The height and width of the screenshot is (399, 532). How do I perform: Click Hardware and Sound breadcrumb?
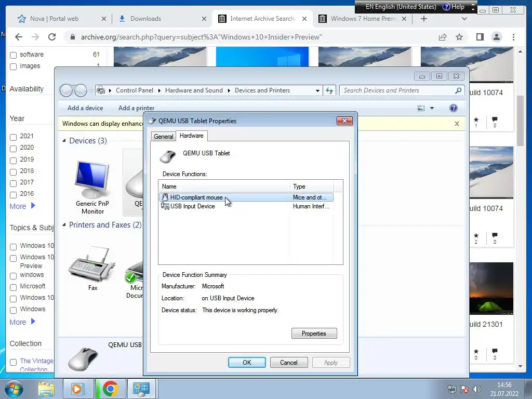tap(194, 90)
